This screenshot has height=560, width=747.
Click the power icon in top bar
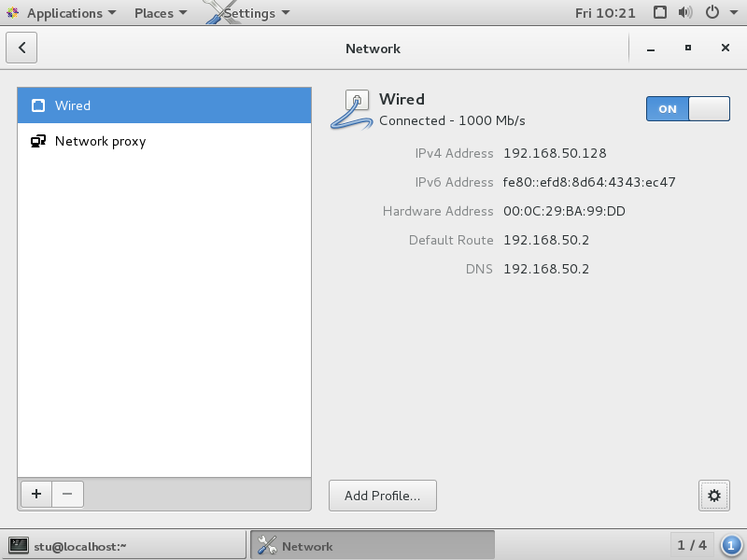pyautogui.click(x=712, y=13)
